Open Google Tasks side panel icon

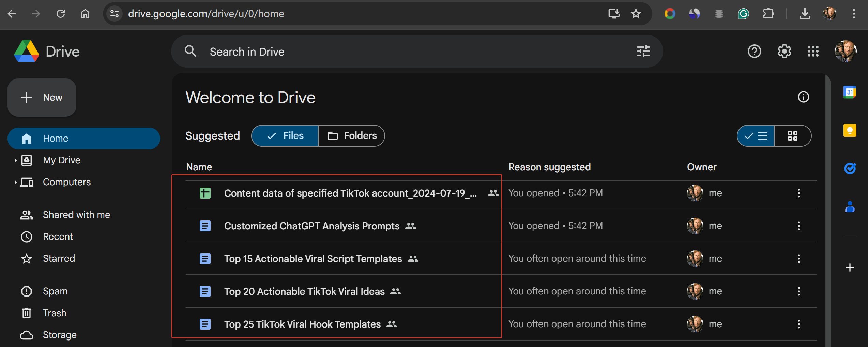pos(850,168)
